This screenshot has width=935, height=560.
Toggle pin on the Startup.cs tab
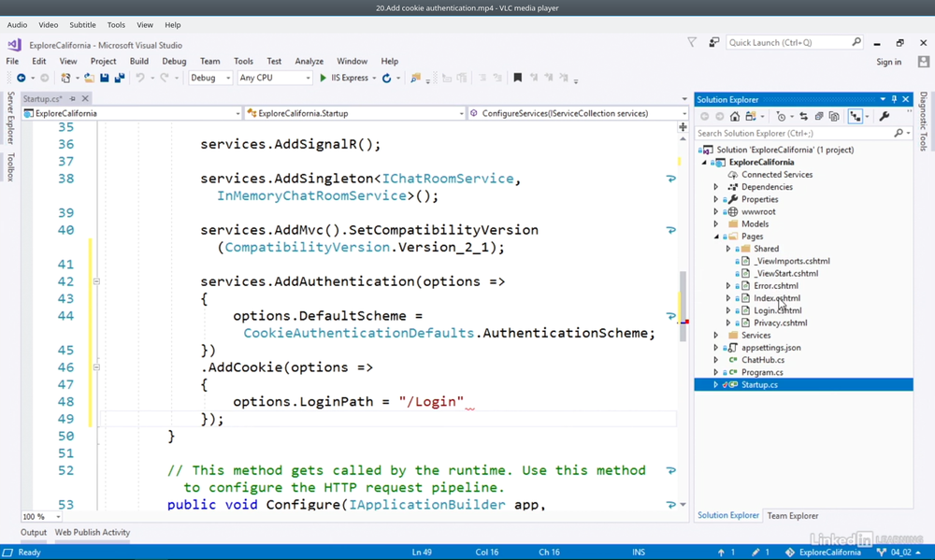coord(73,99)
